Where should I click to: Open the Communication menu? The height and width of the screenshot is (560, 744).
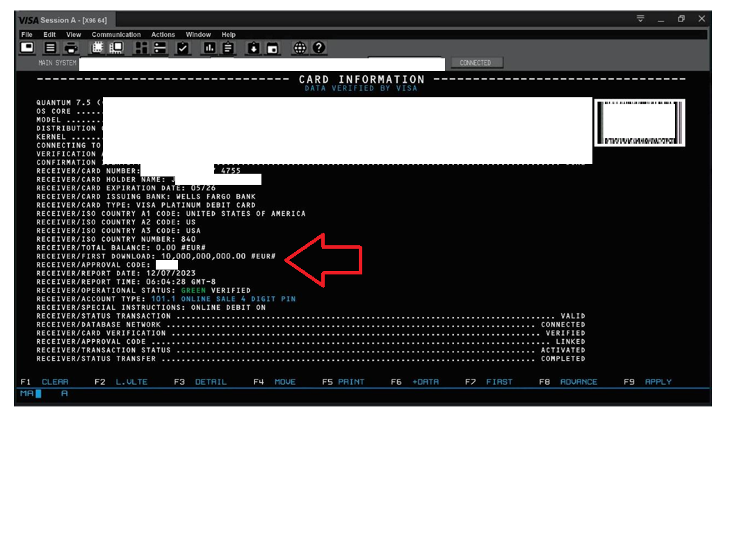[x=116, y=35]
